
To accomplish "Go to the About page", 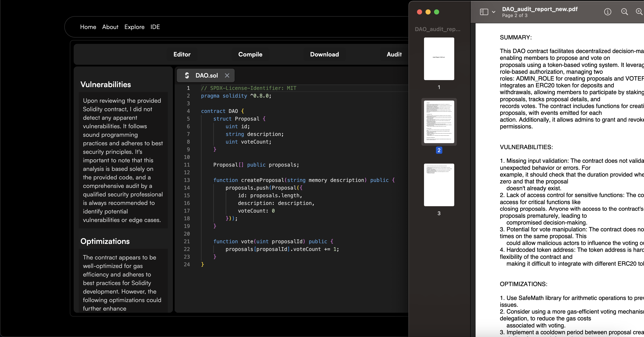I will click(x=110, y=27).
